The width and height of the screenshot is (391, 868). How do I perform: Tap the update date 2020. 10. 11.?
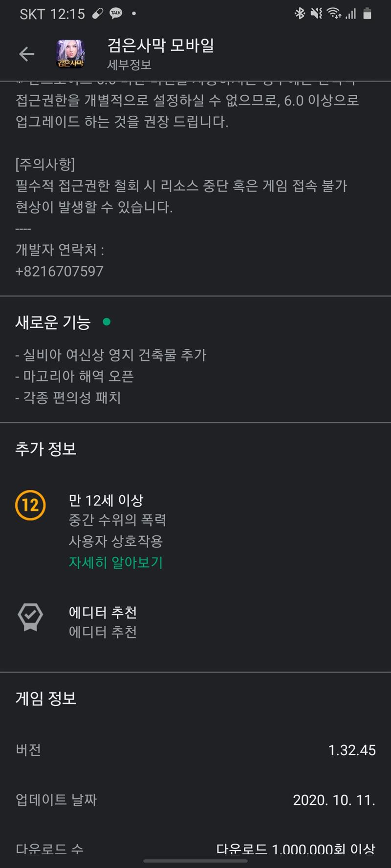point(334,800)
